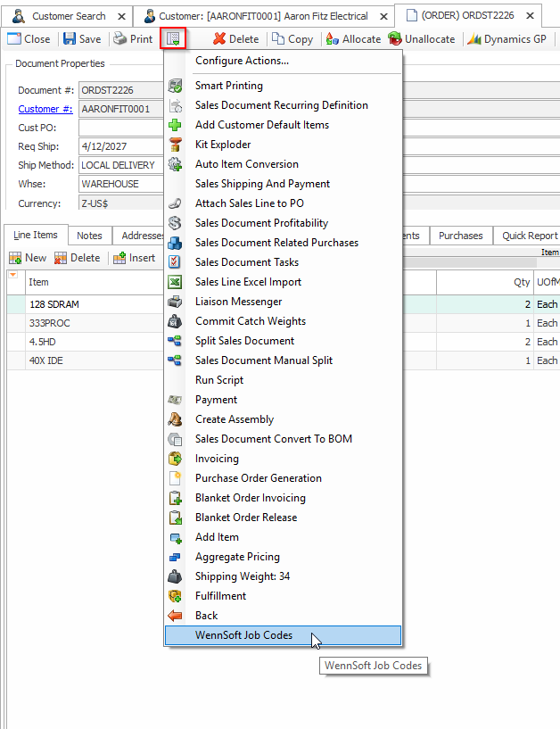
Task: Open the Quick Report tab
Action: pos(529,236)
